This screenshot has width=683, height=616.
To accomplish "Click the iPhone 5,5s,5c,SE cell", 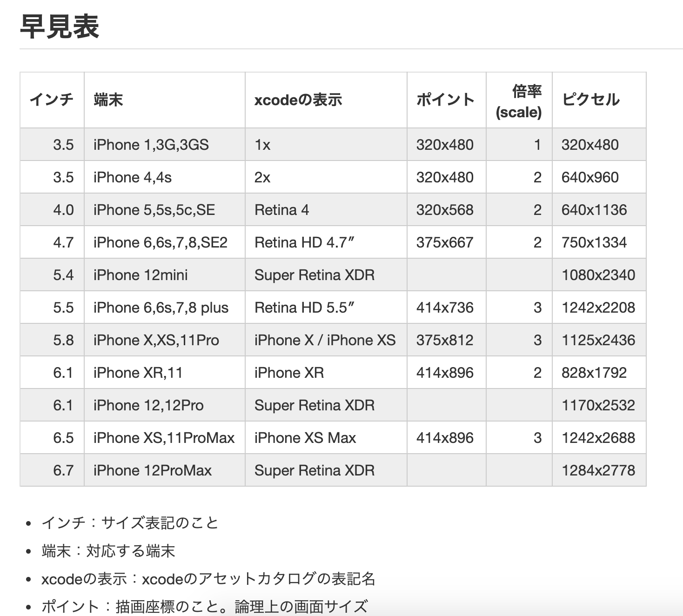I will pos(165,210).
